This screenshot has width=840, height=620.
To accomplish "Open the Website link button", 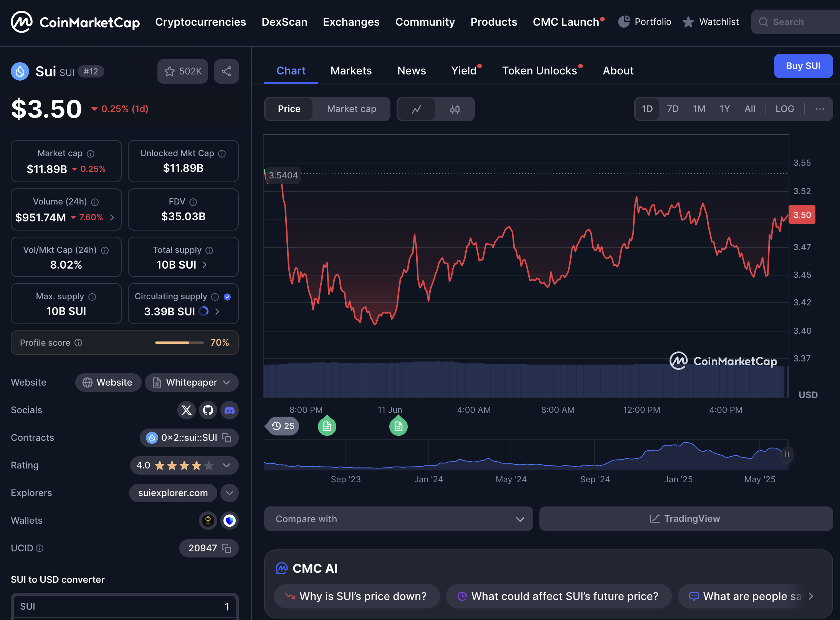I will 108,383.
